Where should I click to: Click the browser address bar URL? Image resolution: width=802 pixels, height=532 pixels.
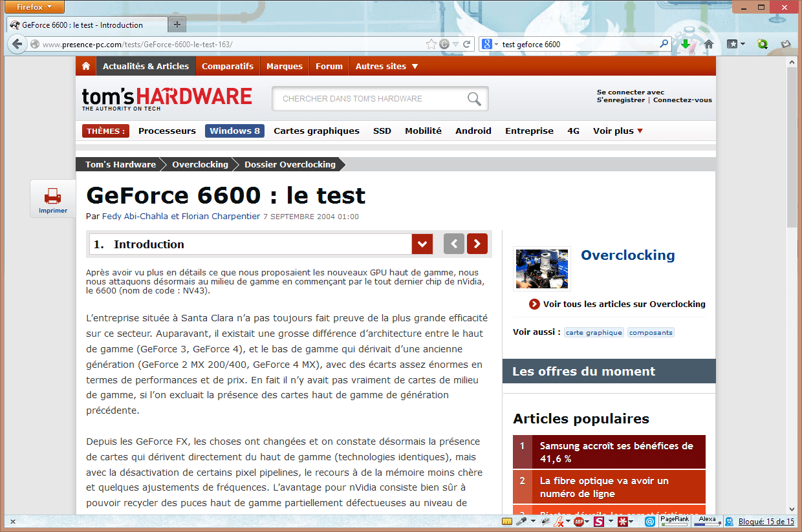pyautogui.click(x=137, y=45)
